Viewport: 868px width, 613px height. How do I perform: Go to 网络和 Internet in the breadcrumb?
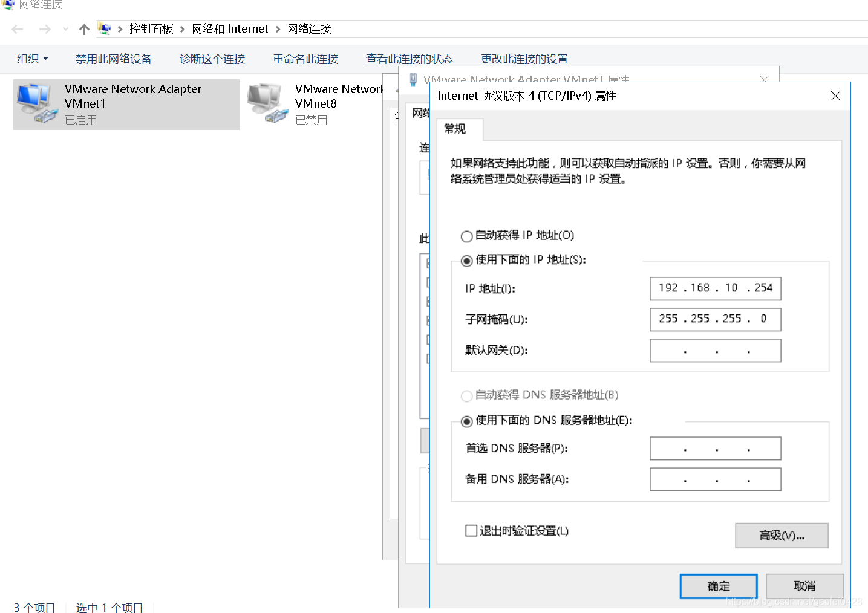[x=230, y=29]
